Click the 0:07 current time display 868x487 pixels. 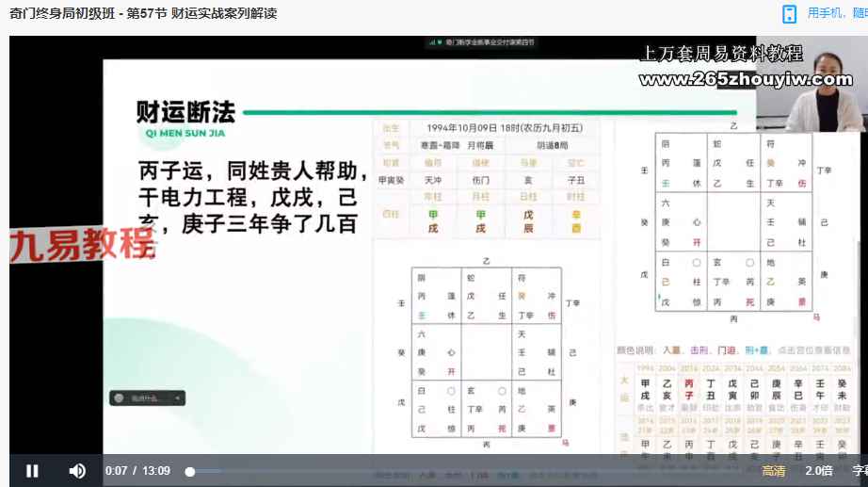[x=116, y=471]
